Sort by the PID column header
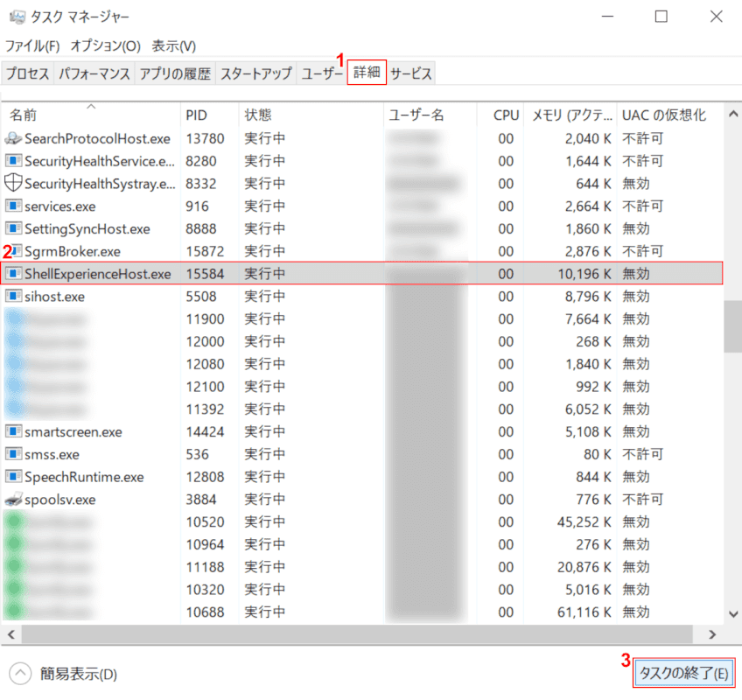742x700 pixels. pos(210,115)
